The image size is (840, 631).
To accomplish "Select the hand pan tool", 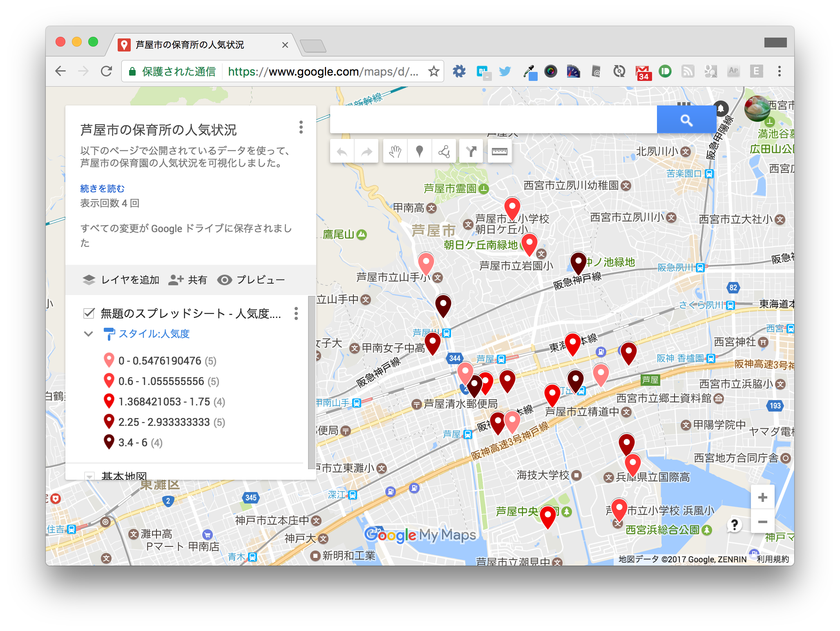I will [395, 152].
